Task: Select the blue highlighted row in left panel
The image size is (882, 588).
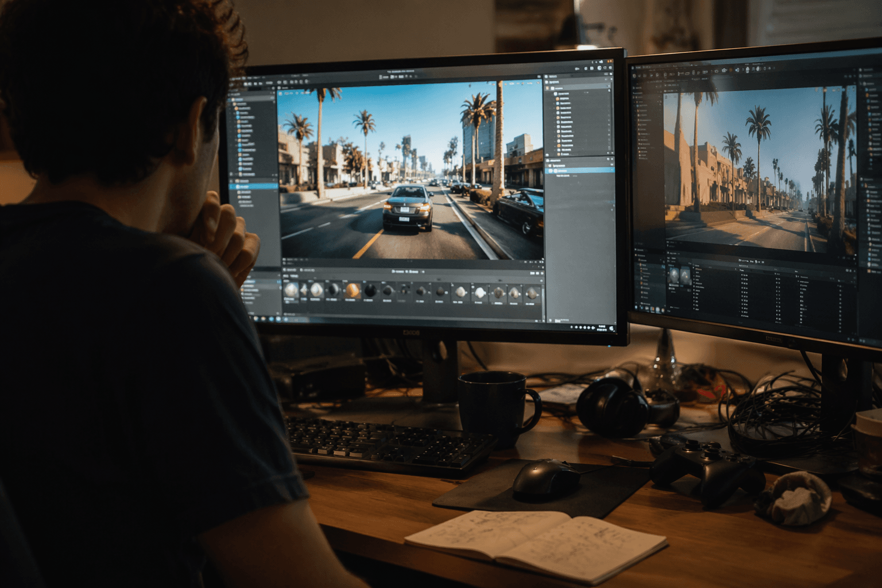Action: pyautogui.click(x=253, y=186)
